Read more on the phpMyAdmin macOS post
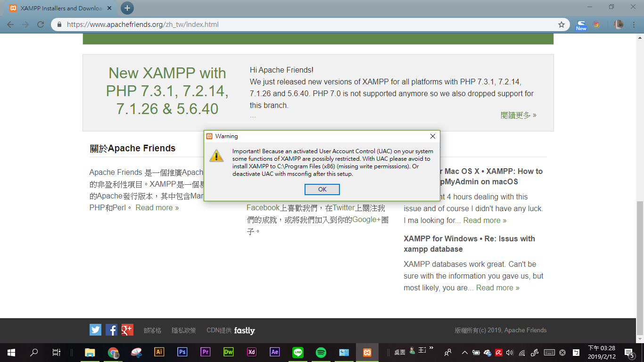The image size is (644, 362). point(485,220)
